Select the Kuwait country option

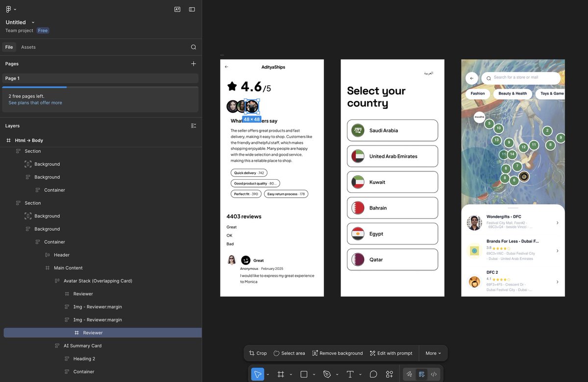392,182
